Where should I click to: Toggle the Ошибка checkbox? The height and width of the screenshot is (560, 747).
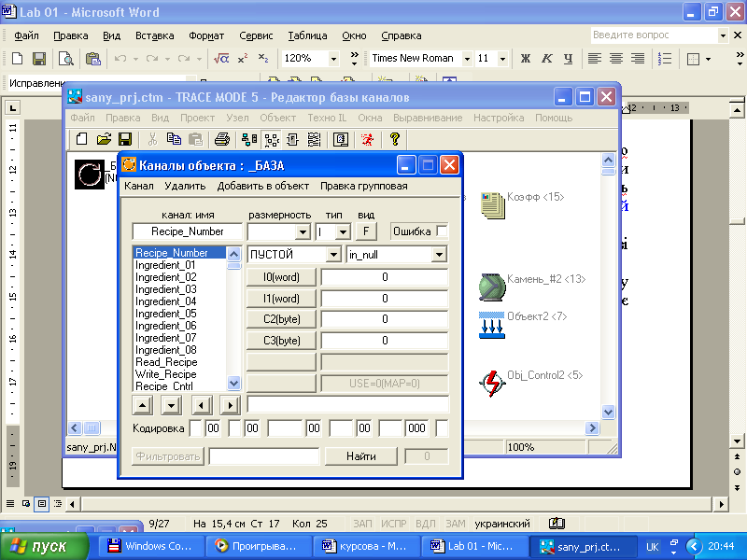[443, 231]
